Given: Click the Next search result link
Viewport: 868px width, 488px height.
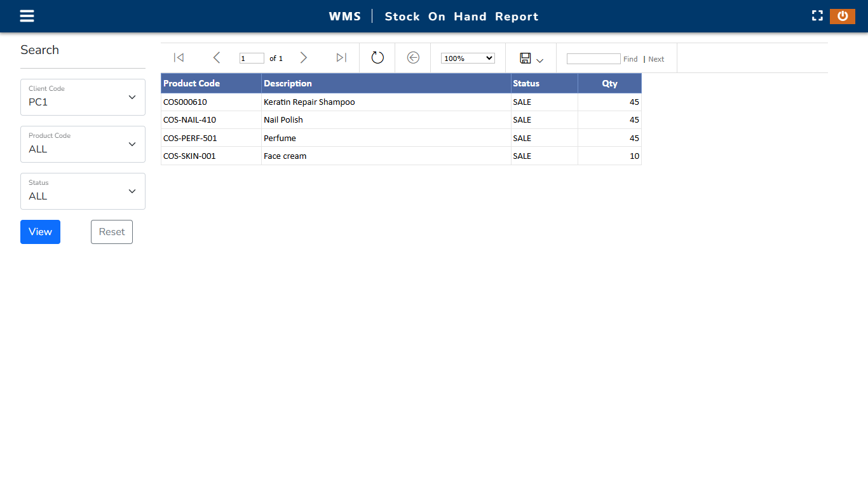Looking at the screenshot, I should point(656,59).
